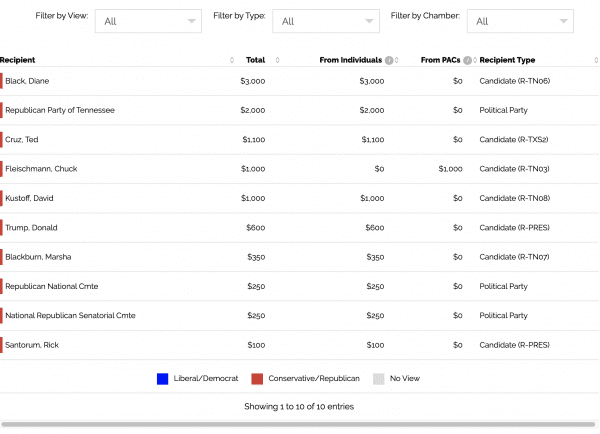Image resolution: width=600 pixels, height=434 pixels.
Task: Click the From Individuals header text
Action: click(x=351, y=60)
